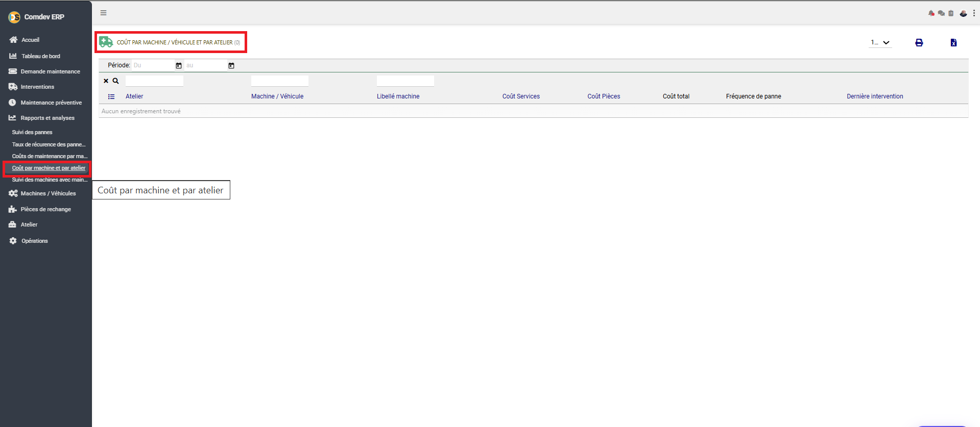
Task: Open the rows-per-page dropdown
Action: coord(880,43)
